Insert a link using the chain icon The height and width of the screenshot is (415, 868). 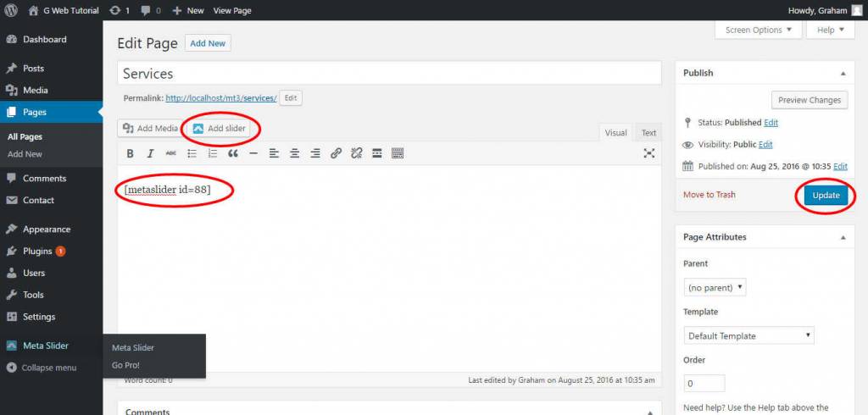(x=336, y=153)
